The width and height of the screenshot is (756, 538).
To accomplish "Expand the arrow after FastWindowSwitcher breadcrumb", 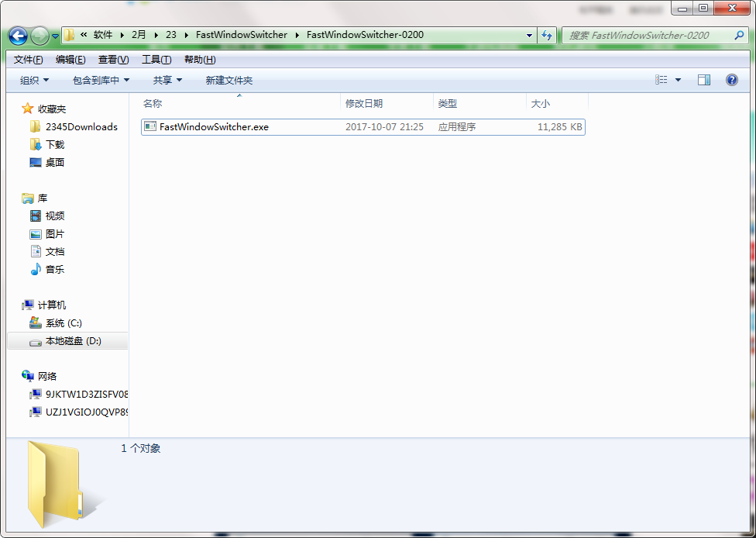I will coord(297,35).
